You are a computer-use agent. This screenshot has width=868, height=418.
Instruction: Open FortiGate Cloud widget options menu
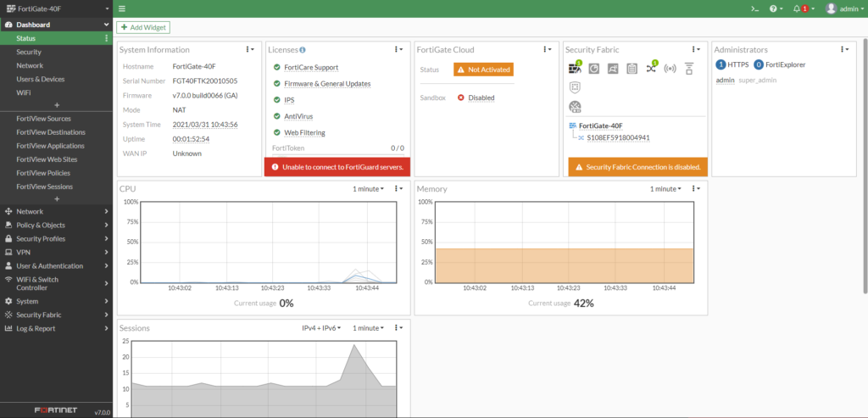pyautogui.click(x=547, y=49)
